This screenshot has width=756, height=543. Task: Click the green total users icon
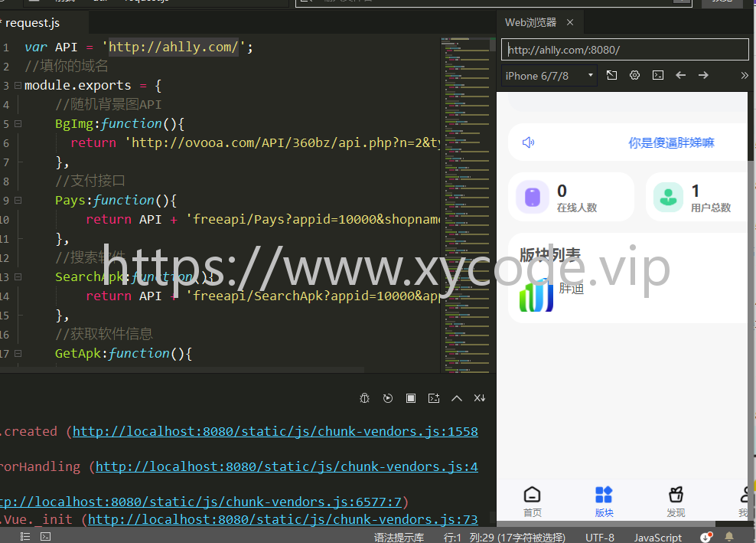[668, 197]
